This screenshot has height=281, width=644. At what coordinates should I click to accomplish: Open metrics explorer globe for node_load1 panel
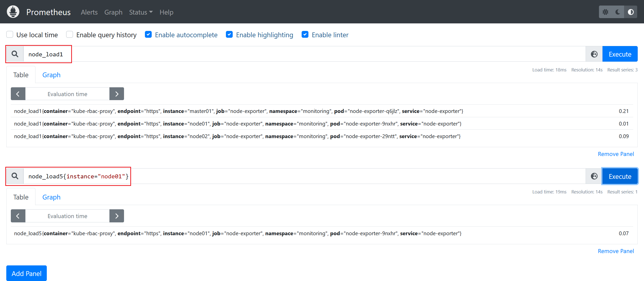pos(594,54)
